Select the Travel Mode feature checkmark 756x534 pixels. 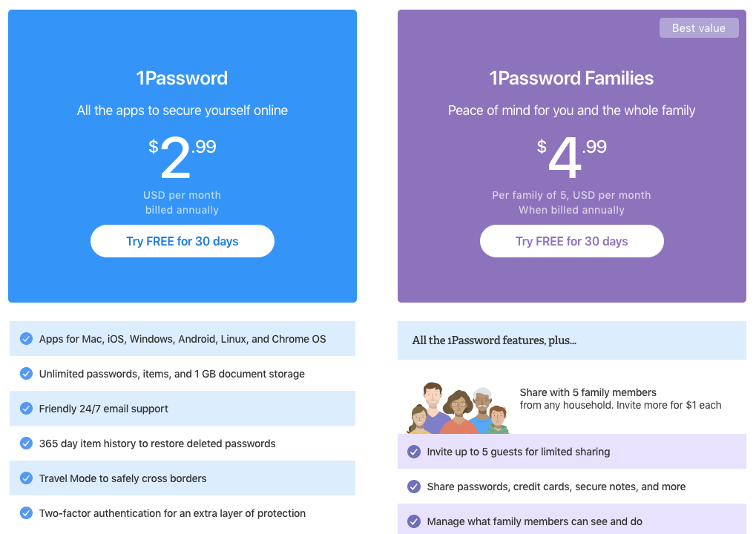(26, 478)
